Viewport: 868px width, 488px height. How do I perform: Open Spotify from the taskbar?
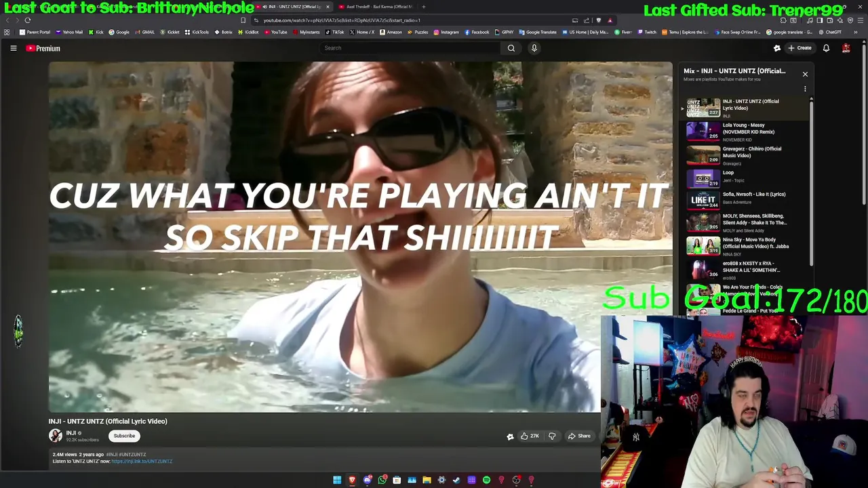pyautogui.click(x=486, y=480)
